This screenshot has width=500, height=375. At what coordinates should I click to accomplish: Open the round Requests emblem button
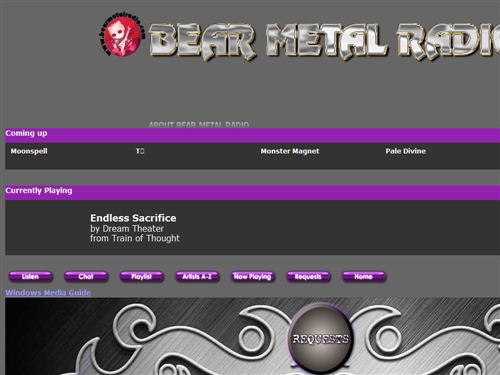coord(320,338)
